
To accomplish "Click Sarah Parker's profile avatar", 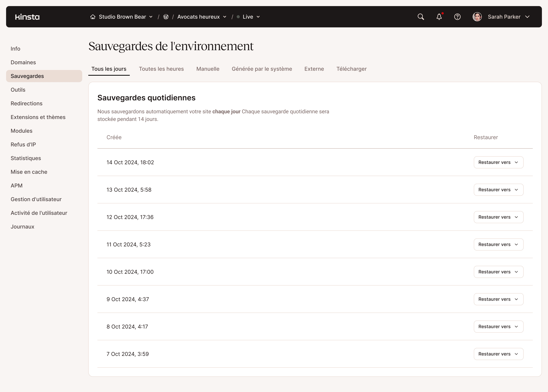I will click(x=477, y=17).
